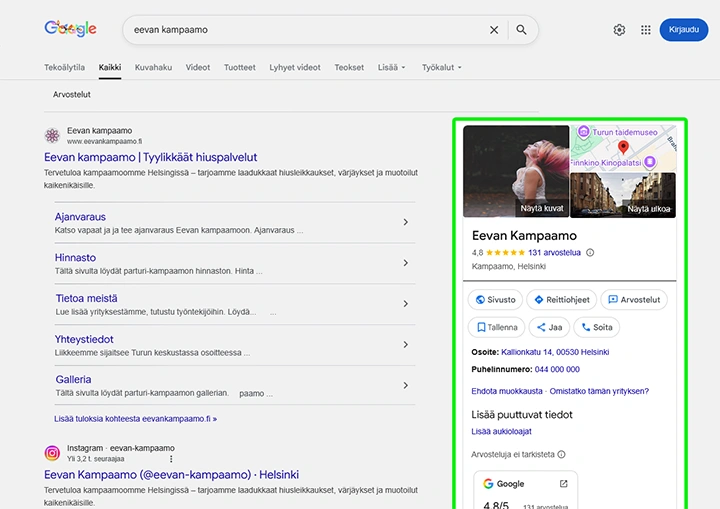Open three-dot menu of Instagram result
The width and height of the screenshot is (720, 509).
(171, 459)
